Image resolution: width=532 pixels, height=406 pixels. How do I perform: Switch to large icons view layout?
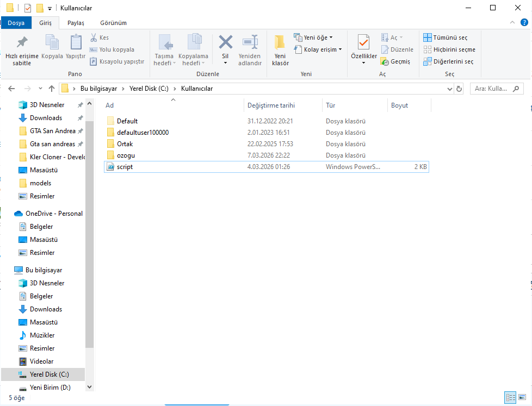click(522, 397)
